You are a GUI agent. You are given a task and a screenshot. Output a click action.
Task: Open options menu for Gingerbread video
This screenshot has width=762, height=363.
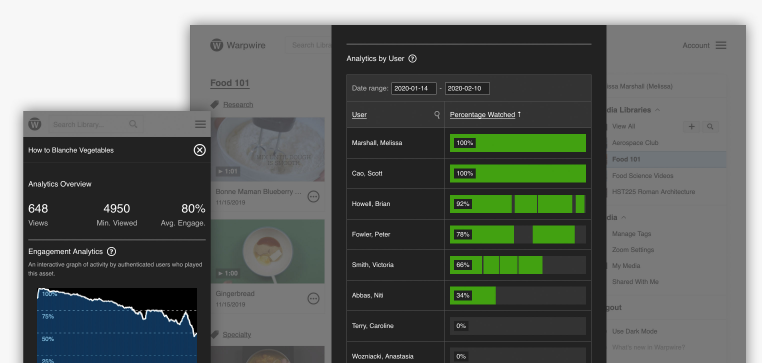[313, 298]
